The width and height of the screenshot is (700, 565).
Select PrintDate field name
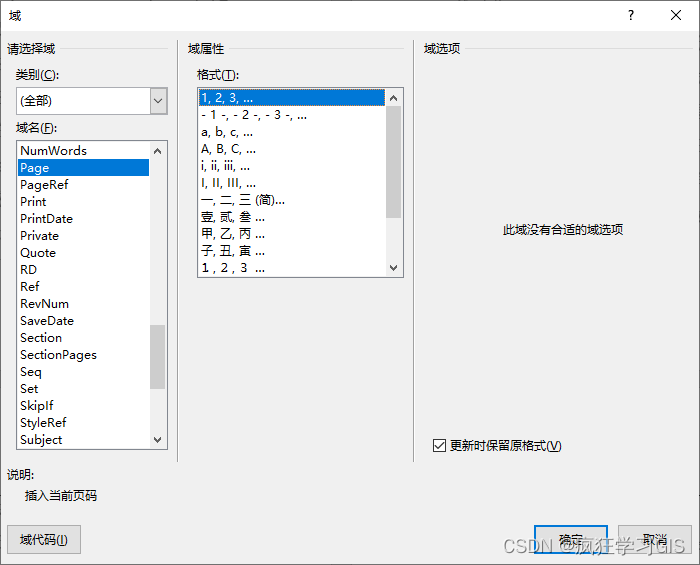83,219
